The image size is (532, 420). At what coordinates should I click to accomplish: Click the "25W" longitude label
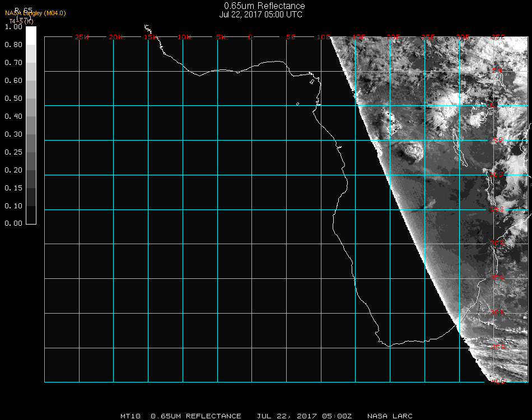[x=81, y=37]
